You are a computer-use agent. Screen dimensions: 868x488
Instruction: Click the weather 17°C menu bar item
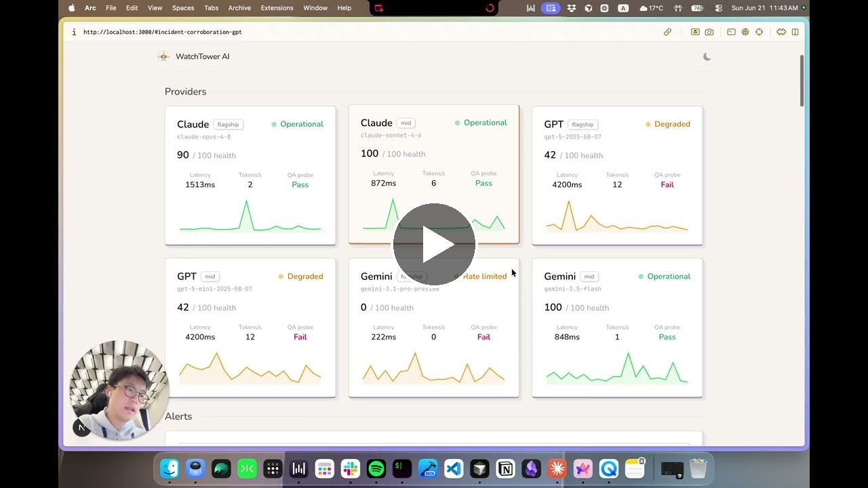(x=652, y=8)
